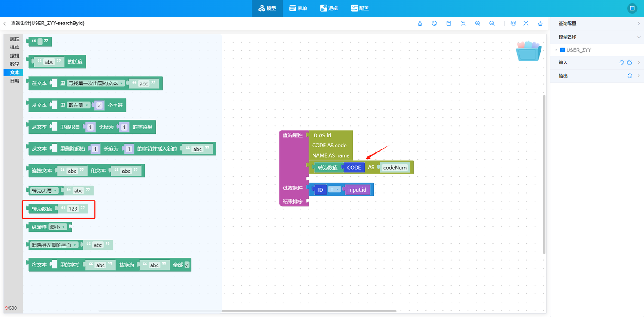The image size is (644, 317).
Task: Toggle the 全部 checkbox in replace block
Action: click(x=187, y=265)
